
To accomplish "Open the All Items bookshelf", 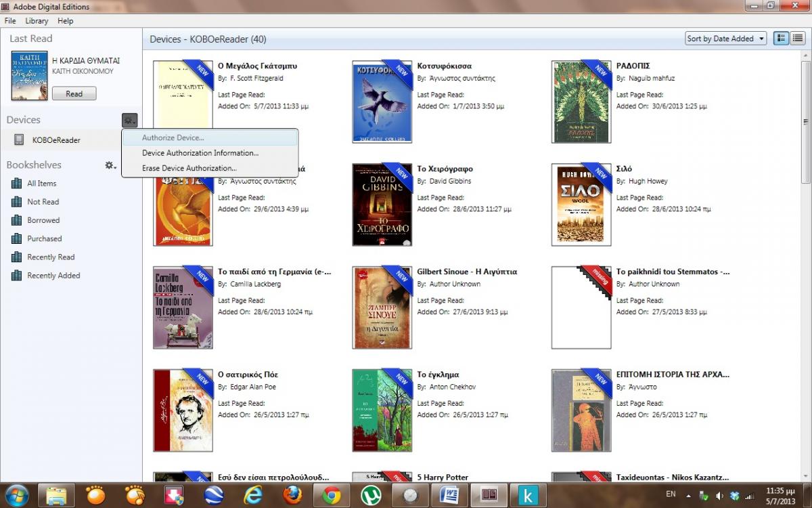I will (x=42, y=184).
